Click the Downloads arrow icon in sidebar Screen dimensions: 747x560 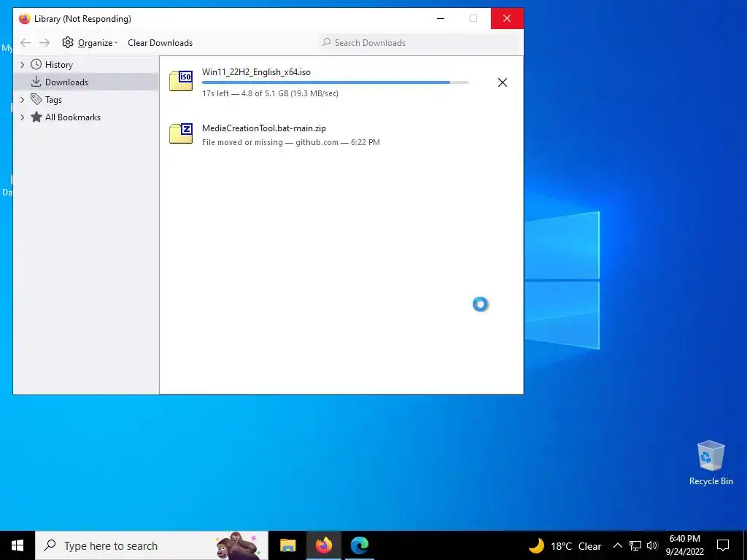point(36,82)
